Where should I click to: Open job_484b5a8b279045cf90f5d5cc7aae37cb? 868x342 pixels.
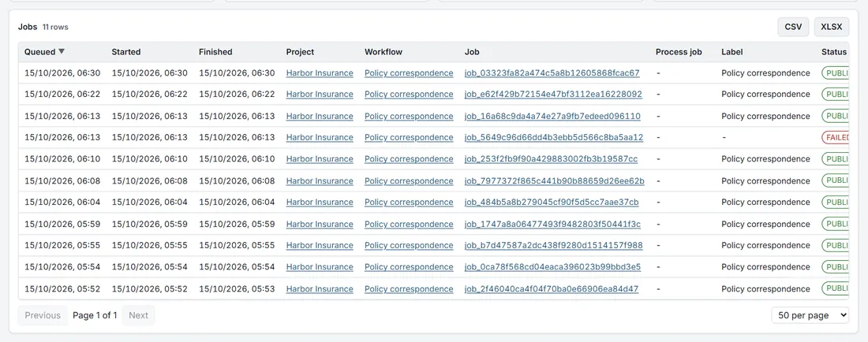552,203
